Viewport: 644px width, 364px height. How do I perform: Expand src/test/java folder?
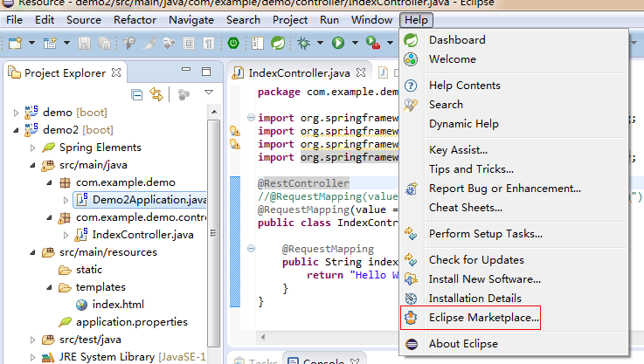point(32,340)
